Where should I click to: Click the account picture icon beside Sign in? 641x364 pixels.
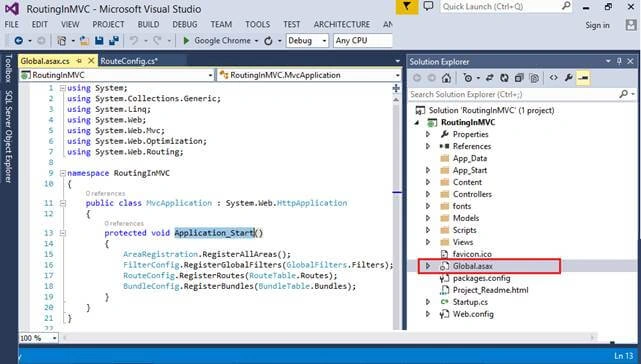tap(631, 25)
